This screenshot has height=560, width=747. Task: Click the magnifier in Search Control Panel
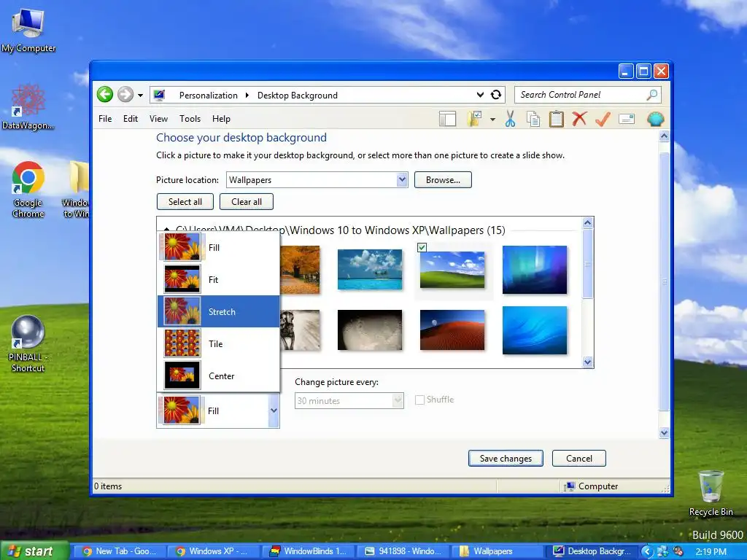[651, 95]
